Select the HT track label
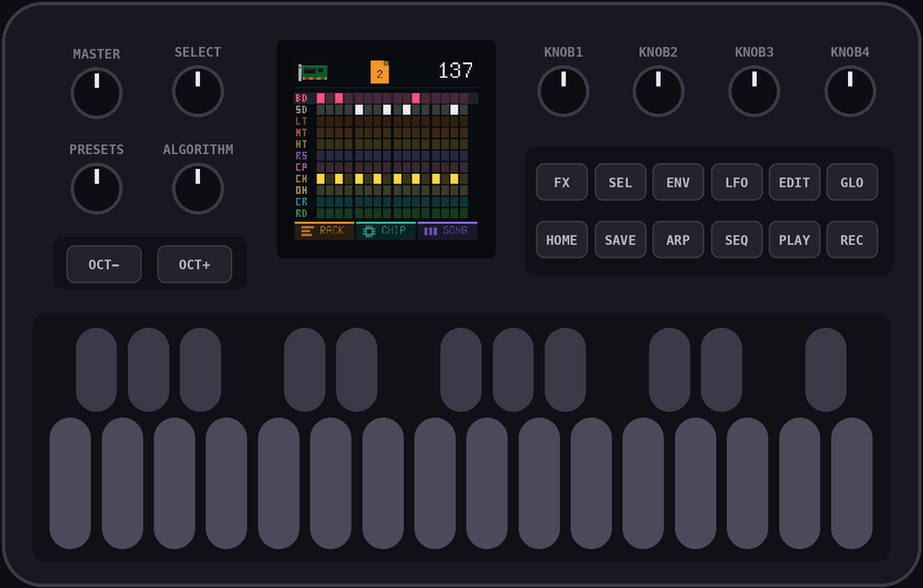Image resolution: width=923 pixels, height=588 pixels. (301, 144)
